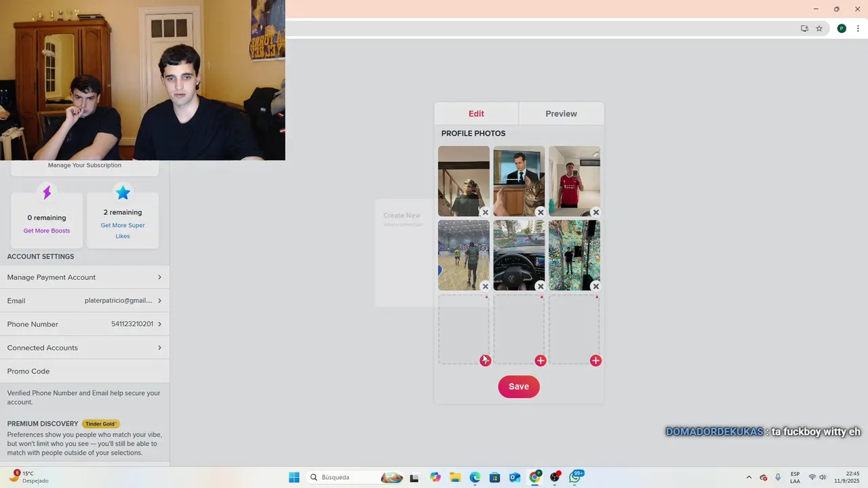The width and height of the screenshot is (868, 488).
Task: Click the install app icon in address bar
Action: point(804,28)
